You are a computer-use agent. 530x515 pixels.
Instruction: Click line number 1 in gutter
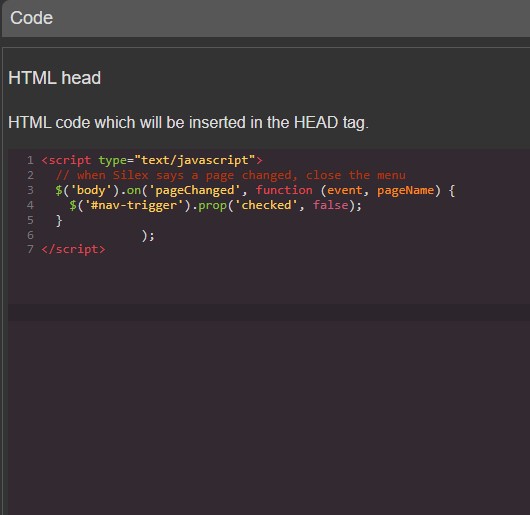(30, 160)
